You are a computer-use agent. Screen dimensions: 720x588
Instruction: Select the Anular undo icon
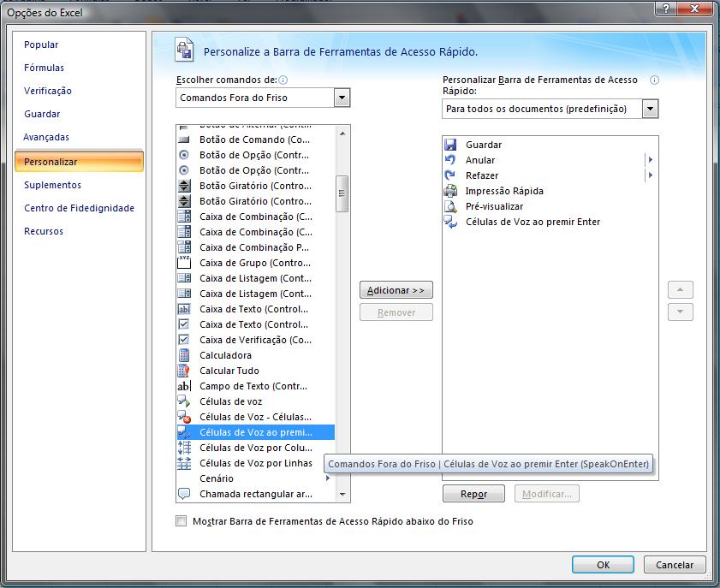(450, 160)
